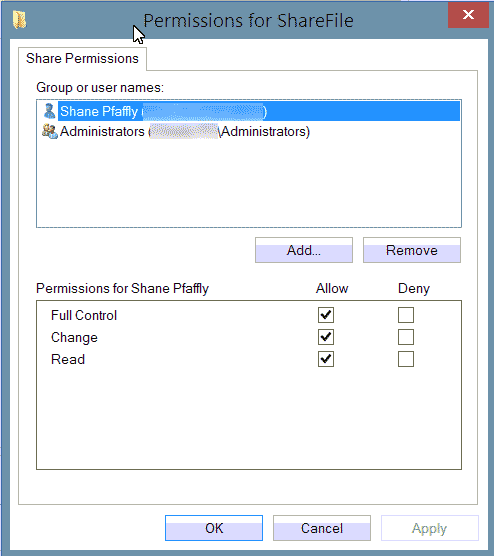
Task: Click the dialog title bar text
Action: 248,21
